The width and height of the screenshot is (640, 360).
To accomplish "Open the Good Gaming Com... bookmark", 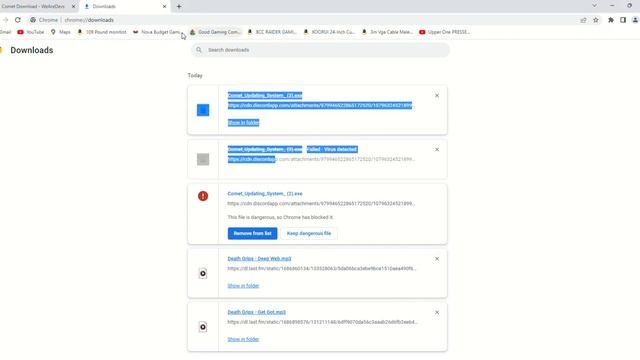I will click(216, 32).
